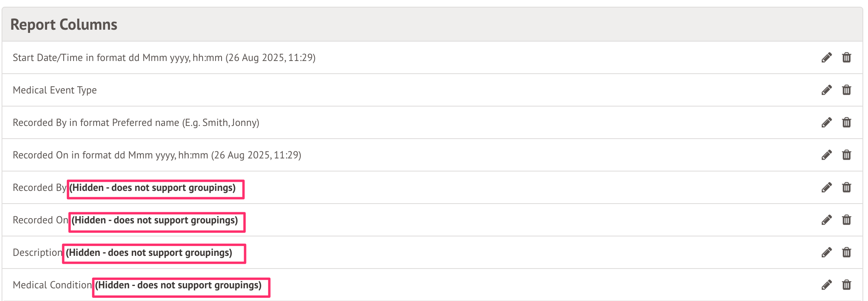Delete Recorded By Preferred name format column
This screenshot has height=301, width=868.
click(847, 123)
